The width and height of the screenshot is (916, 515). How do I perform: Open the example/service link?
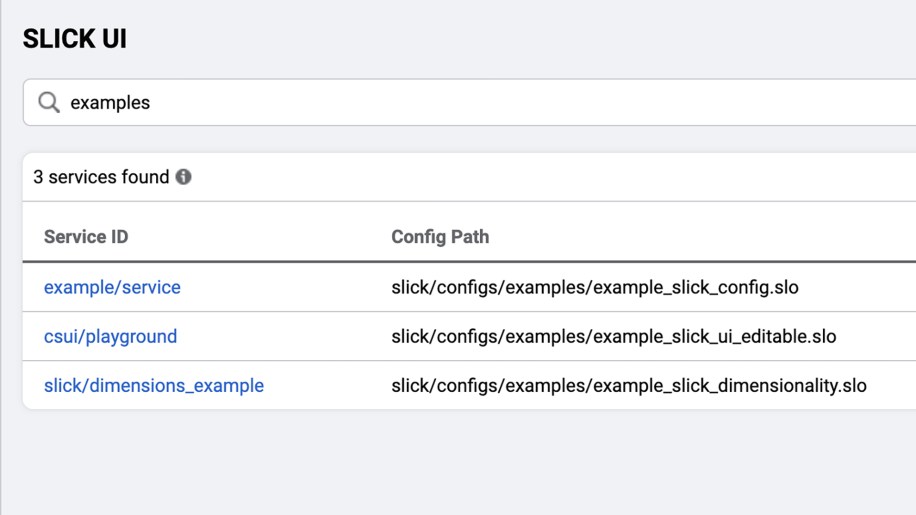coord(112,287)
